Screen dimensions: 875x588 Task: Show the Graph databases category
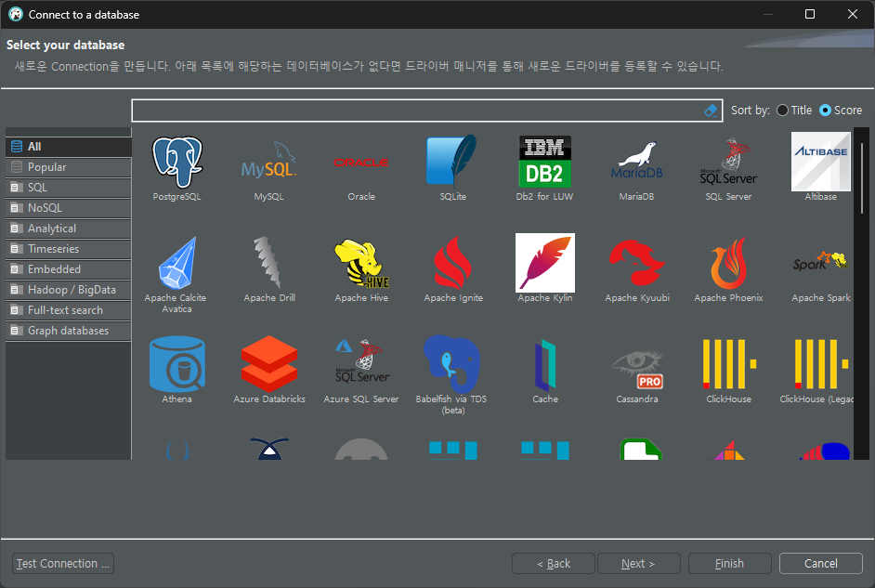[x=69, y=331]
